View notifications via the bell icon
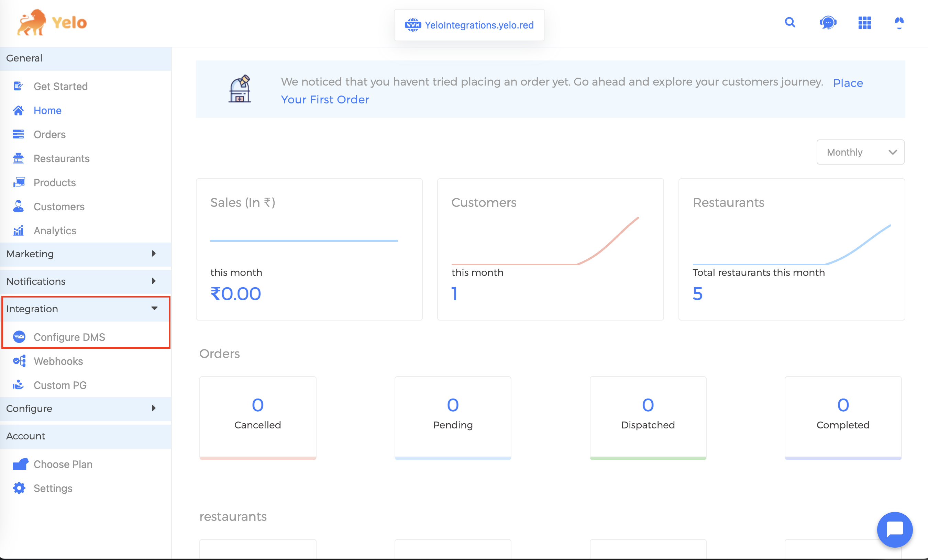Screen dimensions: 928x560 coord(899,23)
